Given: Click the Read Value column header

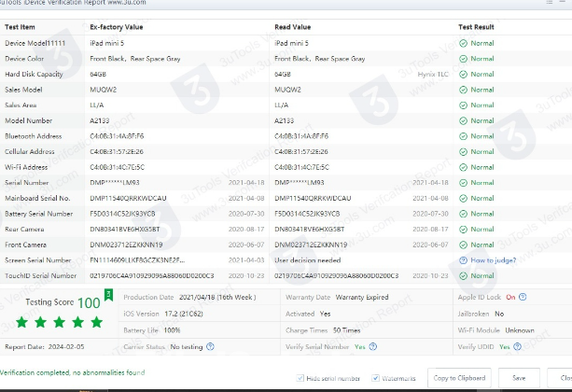Looking at the screenshot, I should 293,27.
